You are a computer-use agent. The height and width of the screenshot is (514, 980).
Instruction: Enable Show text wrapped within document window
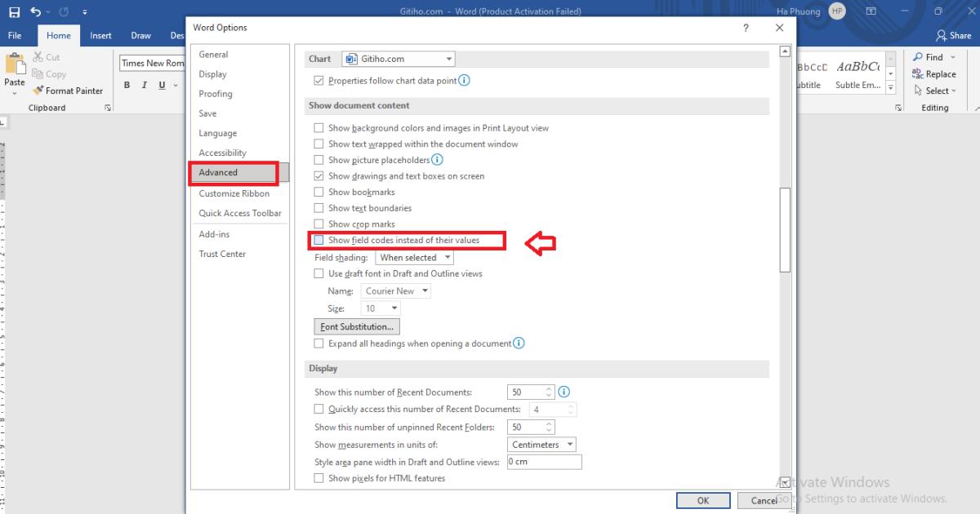tap(319, 144)
